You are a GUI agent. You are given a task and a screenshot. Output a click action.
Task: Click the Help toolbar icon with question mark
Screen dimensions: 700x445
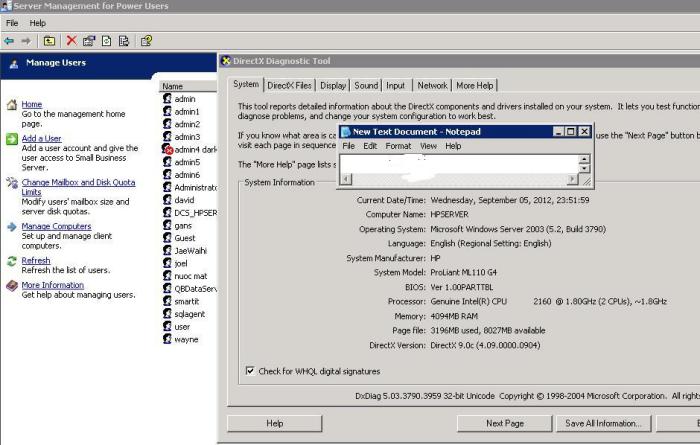pos(146,41)
